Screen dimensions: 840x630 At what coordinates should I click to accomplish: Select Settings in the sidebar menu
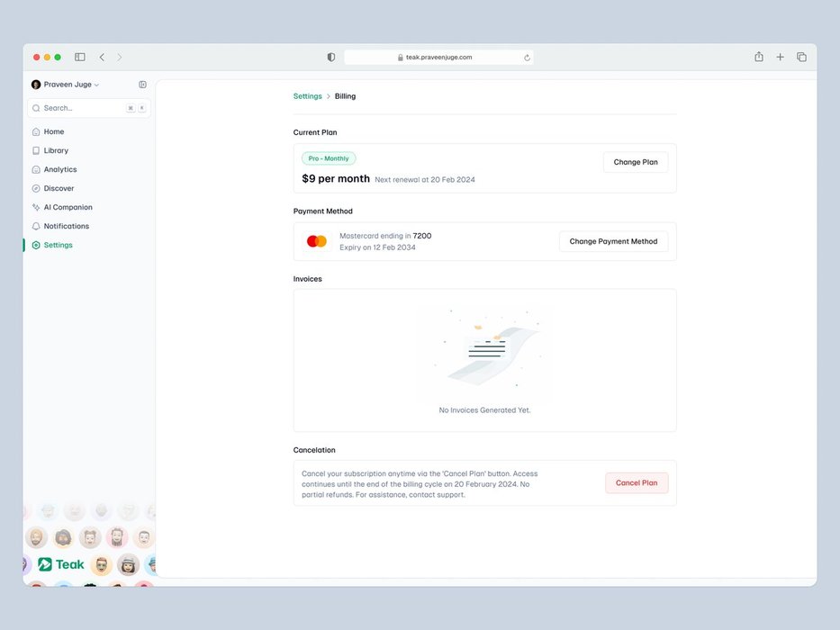58,245
